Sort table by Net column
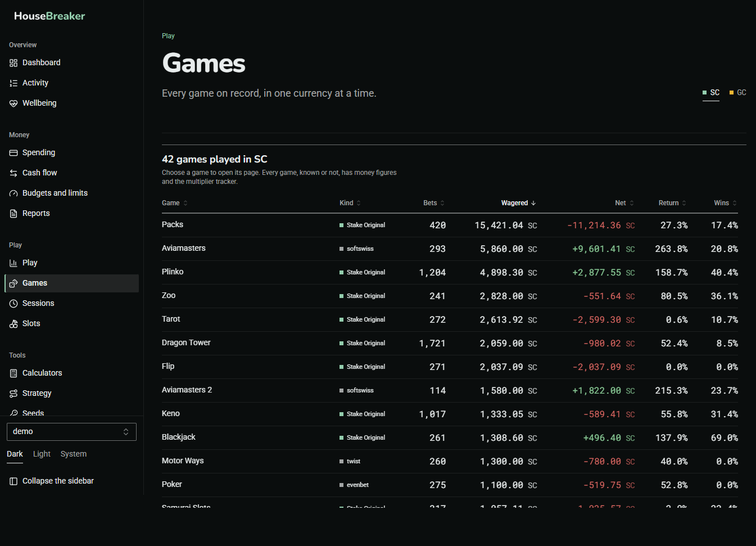Image resolution: width=756 pixels, height=546 pixels. coord(624,203)
